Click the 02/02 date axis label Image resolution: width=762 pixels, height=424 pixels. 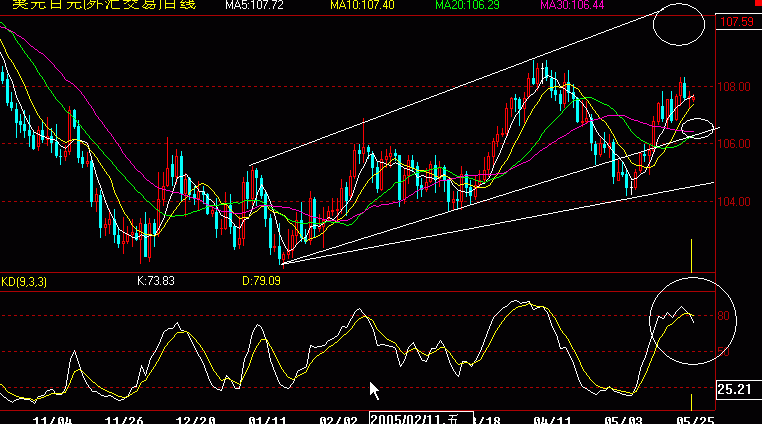click(338, 420)
